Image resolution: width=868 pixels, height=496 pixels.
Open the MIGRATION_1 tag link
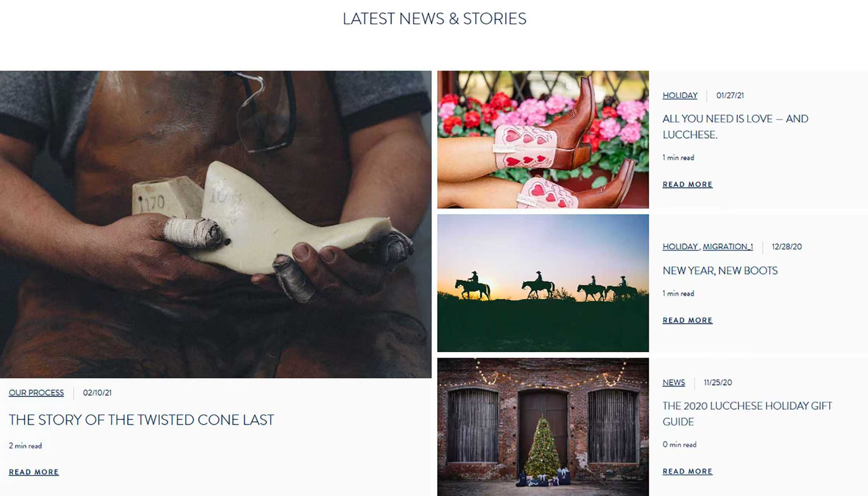click(728, 246)
